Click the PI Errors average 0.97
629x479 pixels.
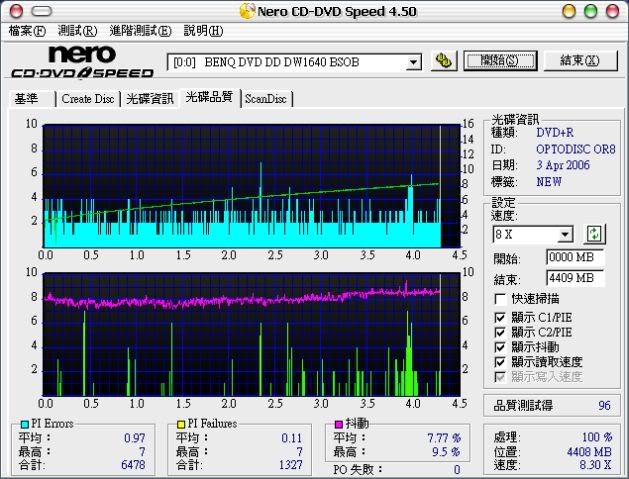point(135,438)
